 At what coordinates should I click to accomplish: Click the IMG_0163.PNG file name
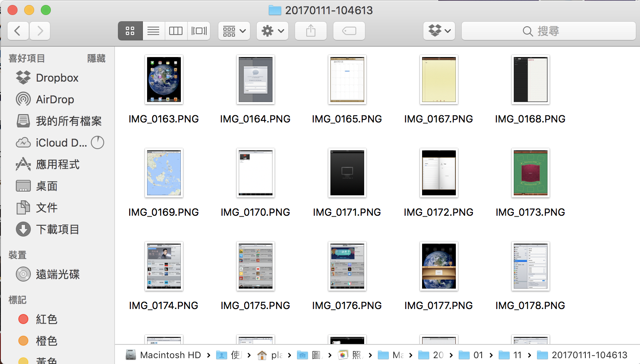pyautogui.click(x=164, y=119)
